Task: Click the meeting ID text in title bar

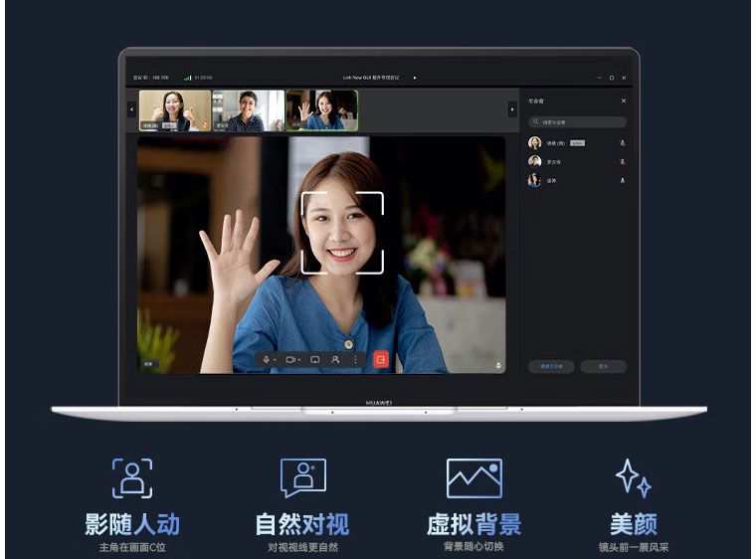Action: (151, 78)
